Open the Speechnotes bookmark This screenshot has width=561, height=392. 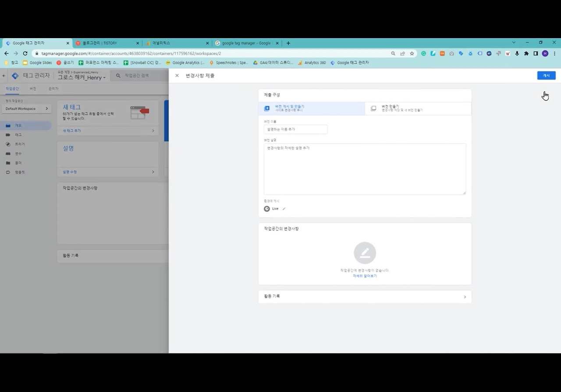[x=229, y=63]
